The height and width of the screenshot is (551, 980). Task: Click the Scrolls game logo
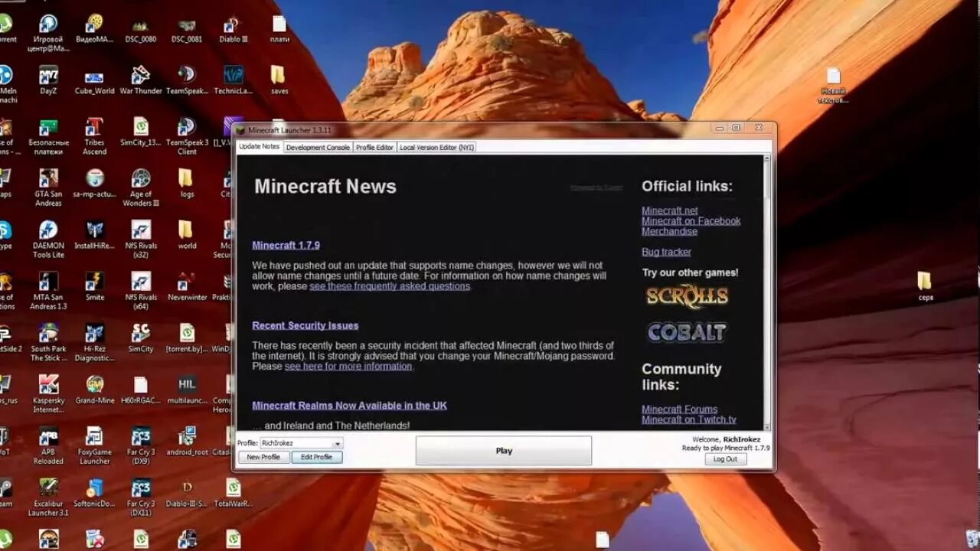pyautogui.click(x=687, y=296)
